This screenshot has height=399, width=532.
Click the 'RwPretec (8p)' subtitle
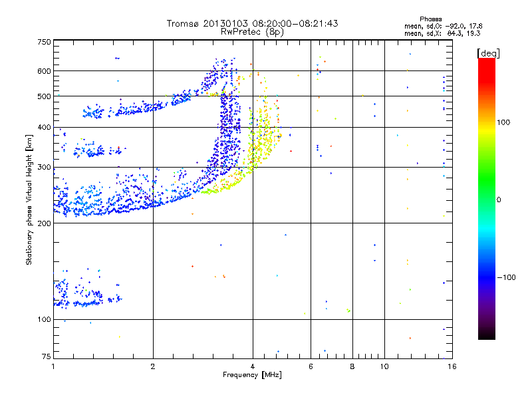(252, 32)
